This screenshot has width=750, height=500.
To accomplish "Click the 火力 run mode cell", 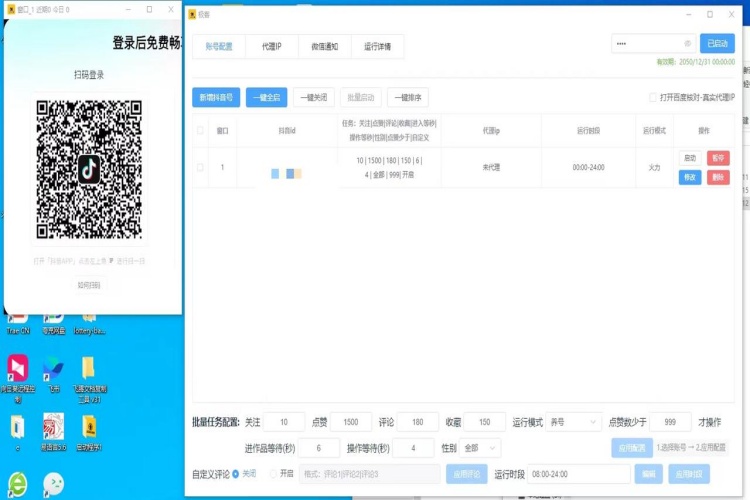I will coord(654,167).
